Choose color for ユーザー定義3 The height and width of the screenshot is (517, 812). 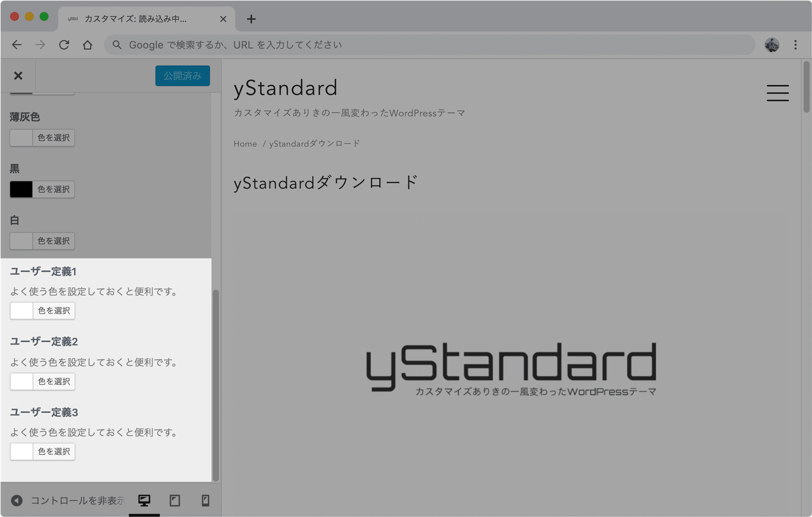pos(54,452)
